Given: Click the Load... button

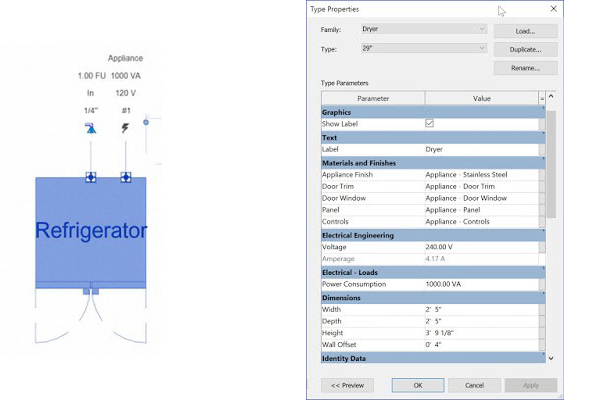Looking at the screenshot, I should (525, 31).
